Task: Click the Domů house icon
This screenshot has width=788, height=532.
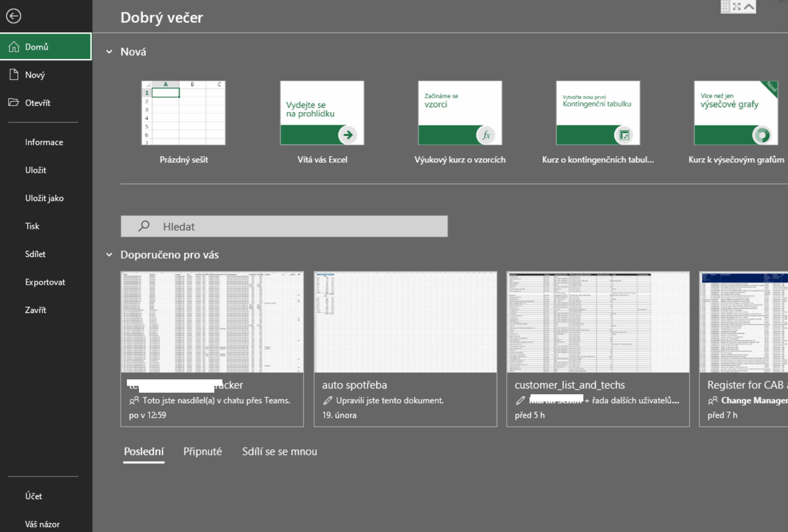Action: pyautogui.click(x=14, y=47)
